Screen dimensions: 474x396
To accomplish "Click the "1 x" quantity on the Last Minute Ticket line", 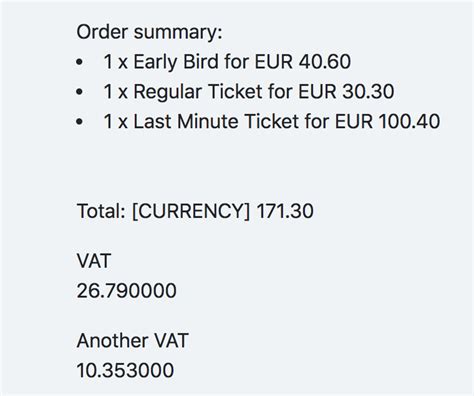I will pos(116,121).
